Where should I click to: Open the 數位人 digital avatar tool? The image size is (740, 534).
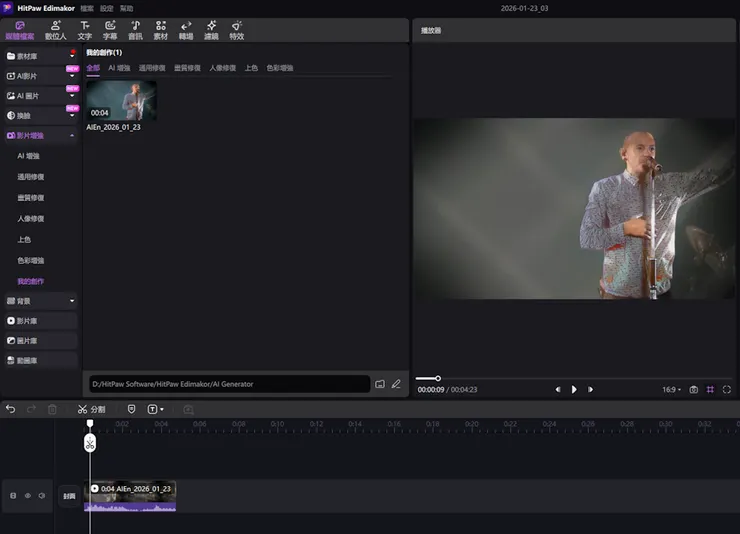pyautogui.click(x=56, y=30)
